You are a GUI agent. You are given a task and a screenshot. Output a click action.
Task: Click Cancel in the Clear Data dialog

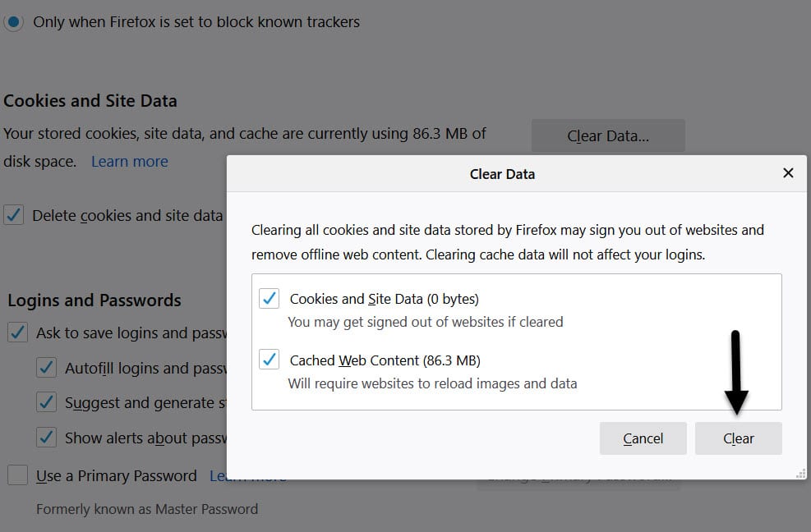coord(643,438)
